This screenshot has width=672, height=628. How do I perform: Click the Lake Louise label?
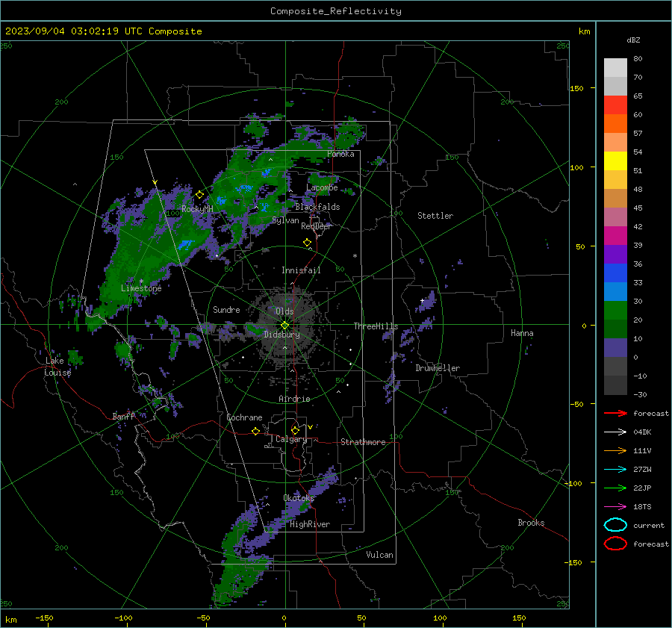point(57,367)
